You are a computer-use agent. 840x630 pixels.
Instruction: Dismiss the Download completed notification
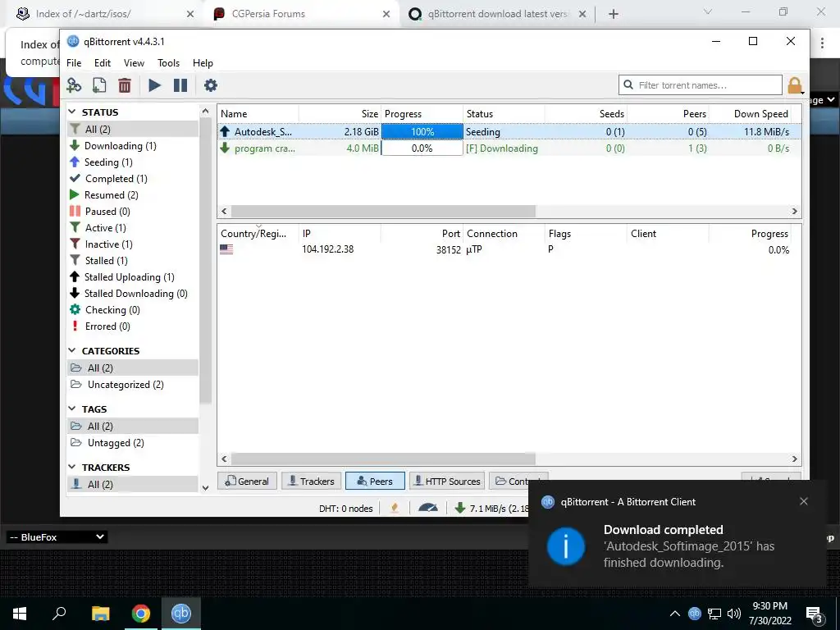coord(804,501)
